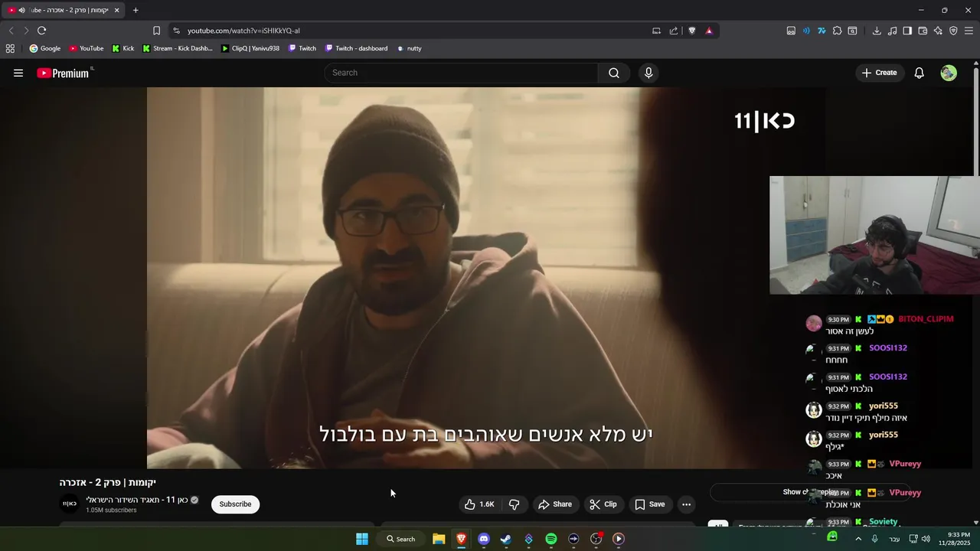The width and height of the screenshot is (980, 551).
Task: Open Twitch - dashboard bookmark
Action: pyautogui.click(x=357, y=48)
